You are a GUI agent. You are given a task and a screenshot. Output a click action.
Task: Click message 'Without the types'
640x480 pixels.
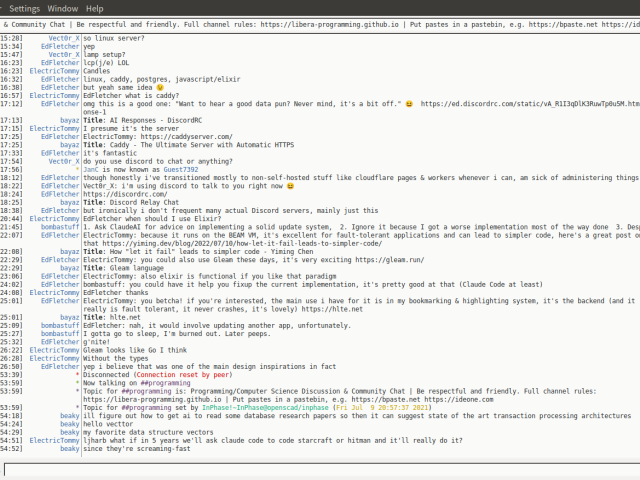point(116,358)
